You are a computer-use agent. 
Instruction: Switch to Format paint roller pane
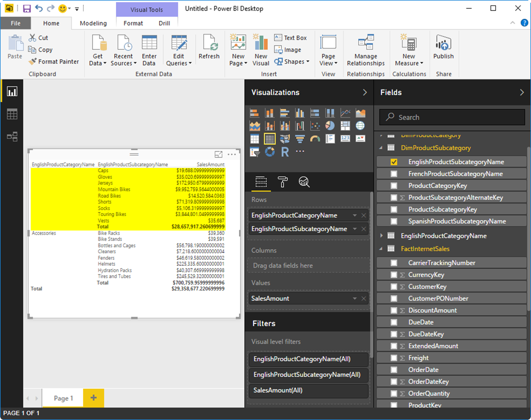click(282, 182)
